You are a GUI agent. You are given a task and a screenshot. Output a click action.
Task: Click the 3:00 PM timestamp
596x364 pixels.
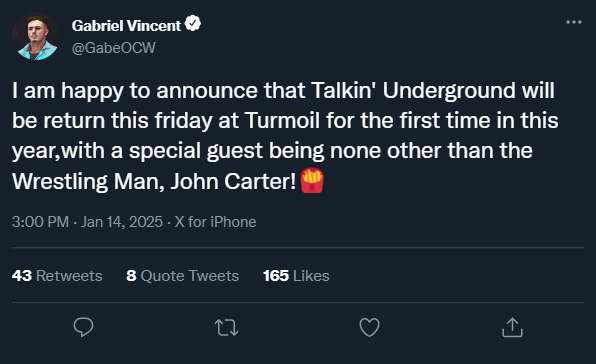tap(40, 222)
